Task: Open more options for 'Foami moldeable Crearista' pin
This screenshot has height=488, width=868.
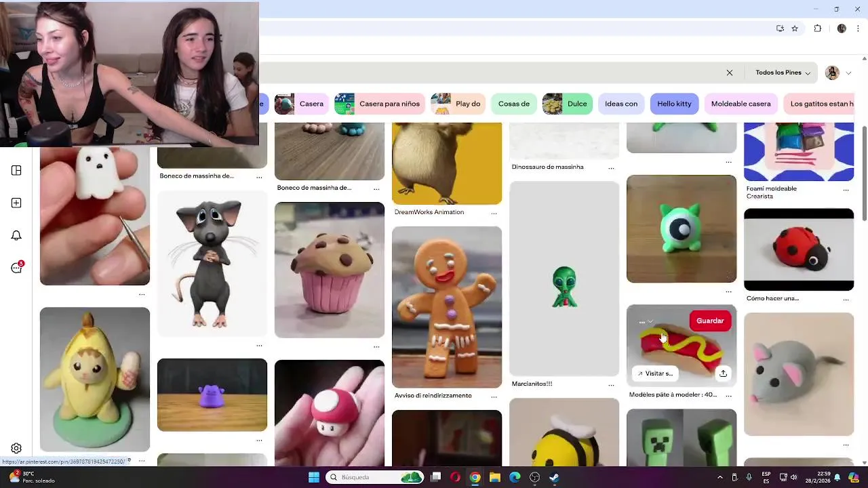Action: click(x=846, y=190)
